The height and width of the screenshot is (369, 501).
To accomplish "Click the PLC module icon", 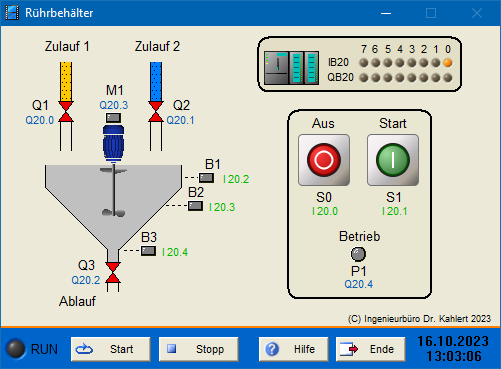I will tap(291, 68).
